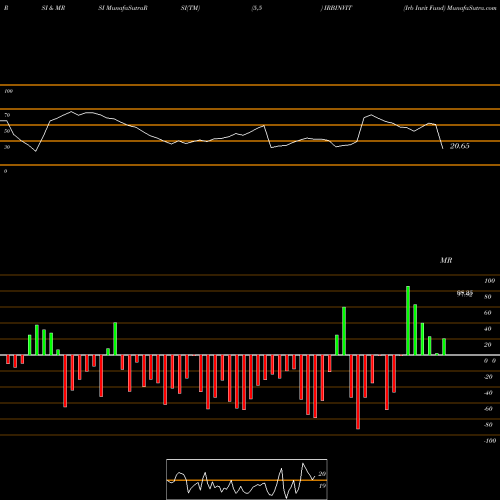Screen dimensions: 500x500
Task: Click the 70 label on the RSI axis
Action: coord(7,115)
